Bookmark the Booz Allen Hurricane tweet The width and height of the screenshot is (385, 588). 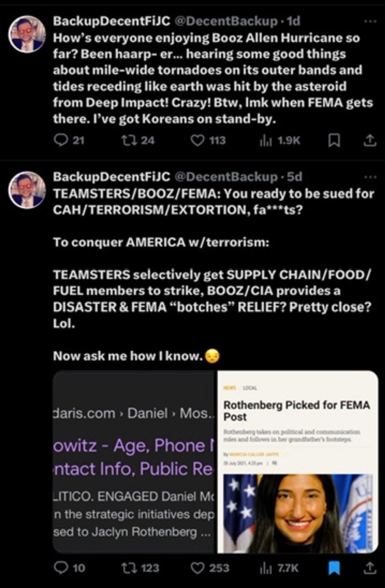click(334, 141)
